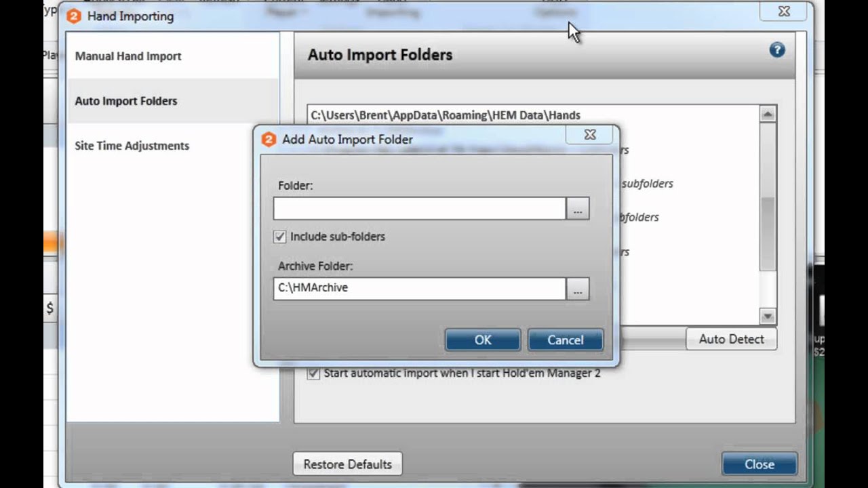Click the blue help question mark icon
The height and width of the screenshot is (488, 868).
coord(777,49)
